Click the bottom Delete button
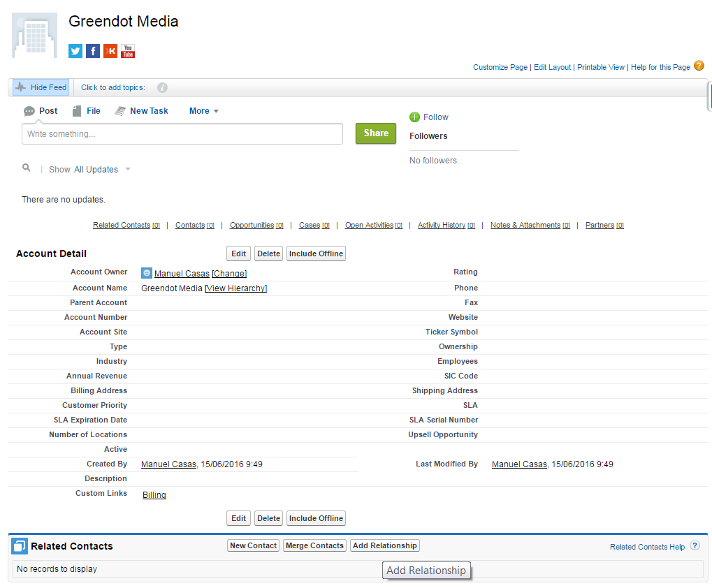Viewport: 712px width, 588px height. tap(268, 518)
